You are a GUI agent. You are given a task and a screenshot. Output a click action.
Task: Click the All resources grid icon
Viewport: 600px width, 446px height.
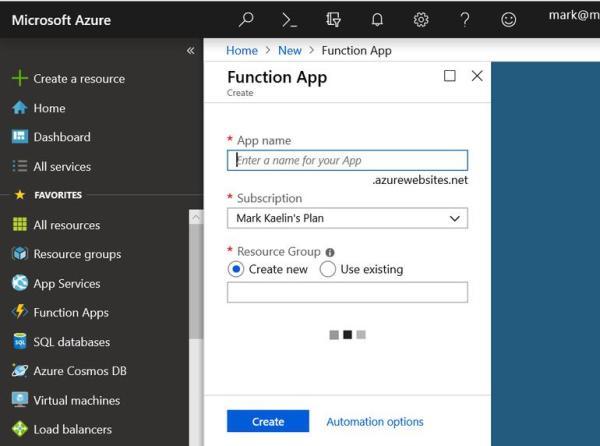[20, 225]
